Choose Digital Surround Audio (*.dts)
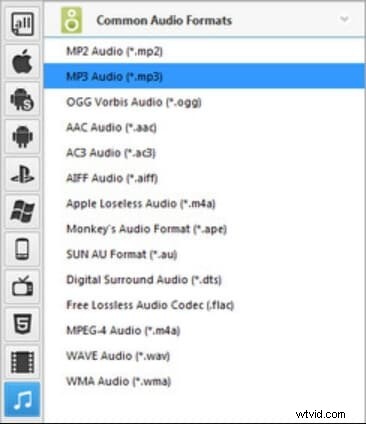The image size is (366, 424). [x=204, y=280]
